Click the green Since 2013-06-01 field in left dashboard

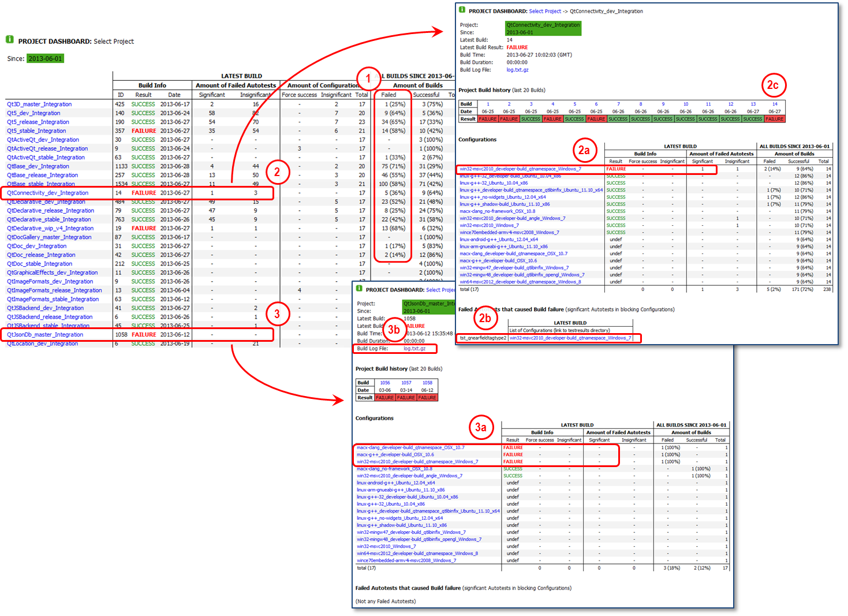click(45, 59)
